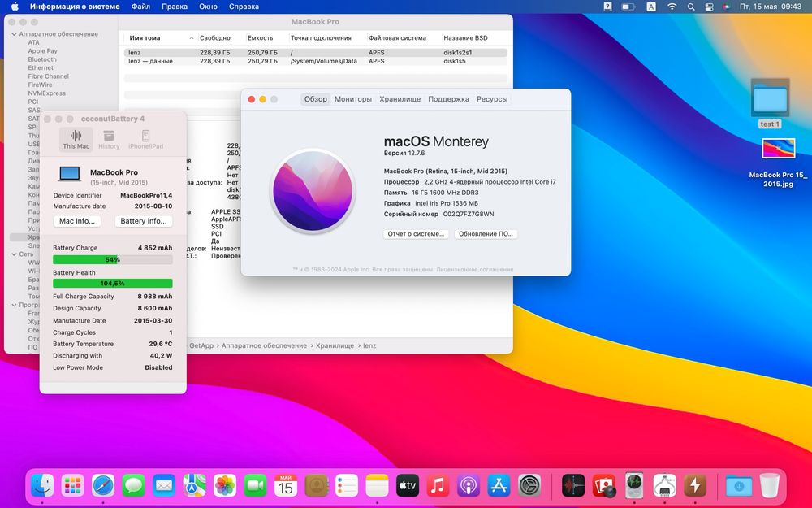Viewport: 812px width, 508px height.
Task: Switch to Поддержка tab
Action: pyautogui.click(x=448, y=99)
